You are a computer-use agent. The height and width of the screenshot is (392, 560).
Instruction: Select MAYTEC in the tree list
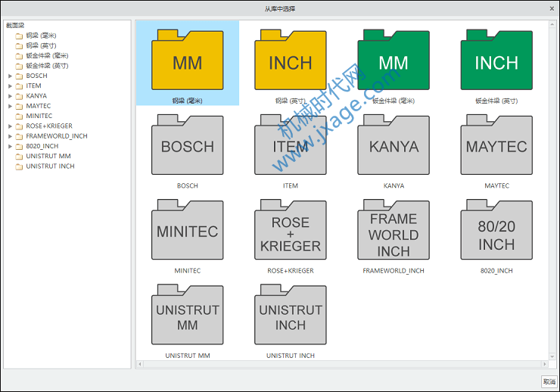(x=38, y=106)
